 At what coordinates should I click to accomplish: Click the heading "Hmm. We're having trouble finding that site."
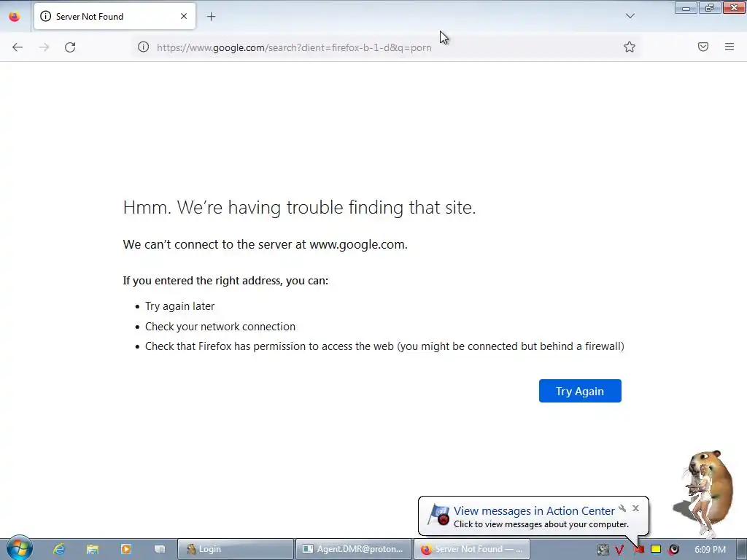click(x=299, y=208)
